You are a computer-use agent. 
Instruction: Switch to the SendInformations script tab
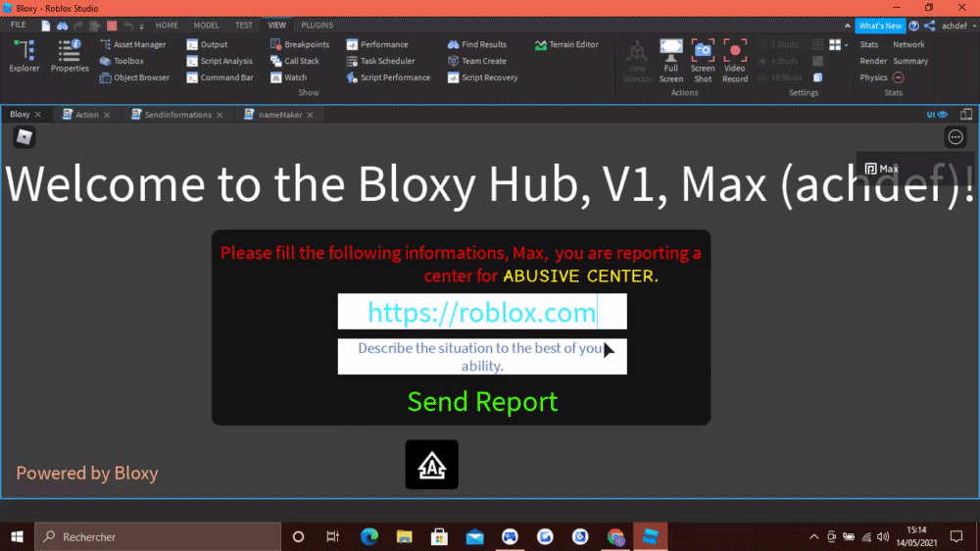click(177, 115)
